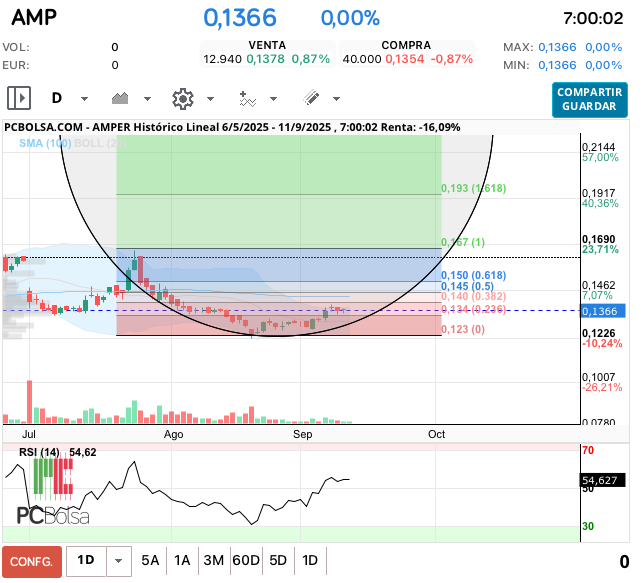The height and width of the screenshot is (583, 643).
Task: Click the Ago month label on time axis
Action: (173, 434)
